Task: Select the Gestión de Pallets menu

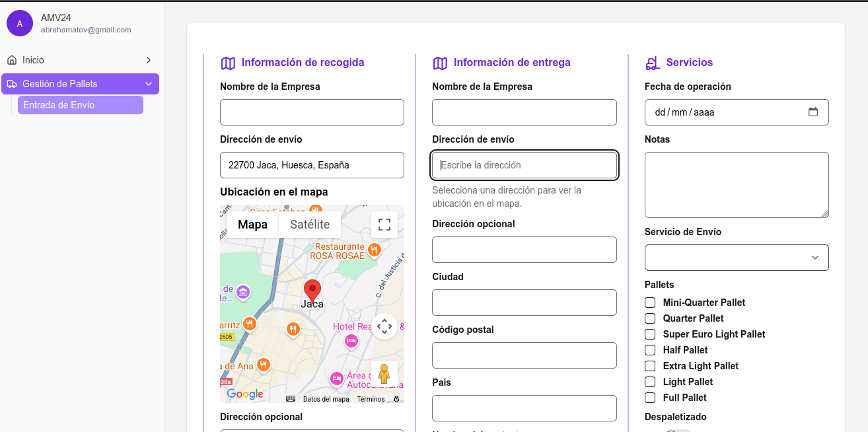Action: tap(80, 84)
